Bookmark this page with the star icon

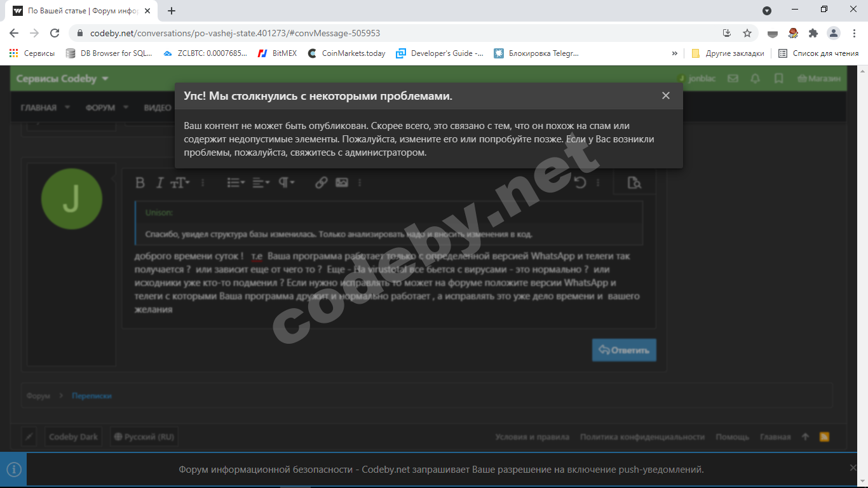point(747,33)
